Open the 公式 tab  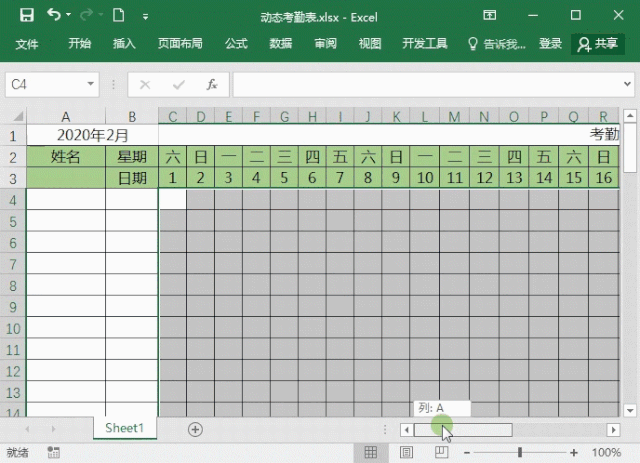coord(236,43)
